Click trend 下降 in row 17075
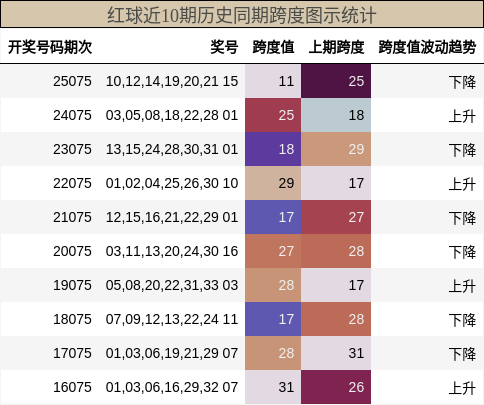Image resolution: width=484 pixels, height=405 pixels. coord(462,354)
